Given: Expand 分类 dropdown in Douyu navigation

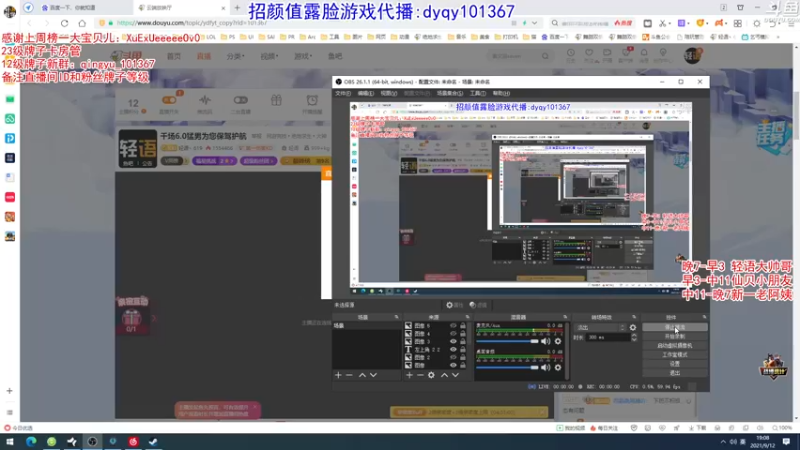Looking at the screenshot, I should [235, 56].
